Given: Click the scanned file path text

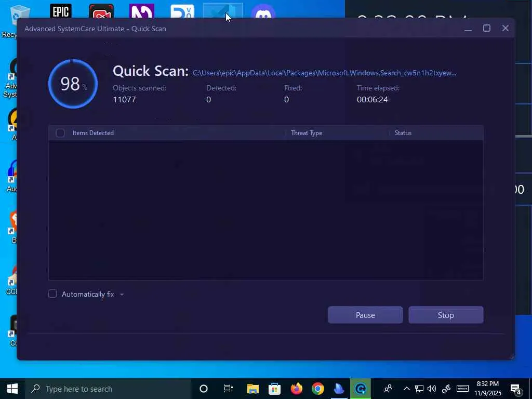Looking at the screenshot, I should pos(324,73).
